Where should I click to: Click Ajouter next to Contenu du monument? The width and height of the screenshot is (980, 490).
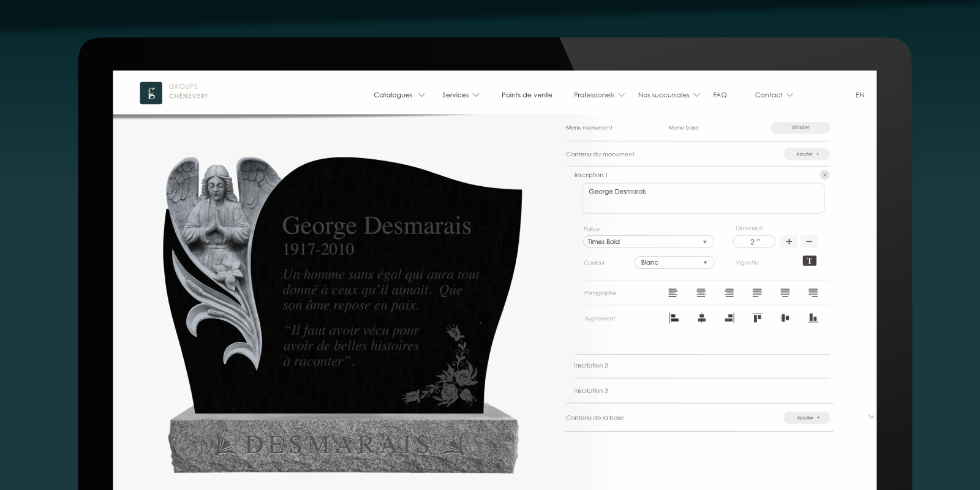pyautogui.click(x=807, y=154)
